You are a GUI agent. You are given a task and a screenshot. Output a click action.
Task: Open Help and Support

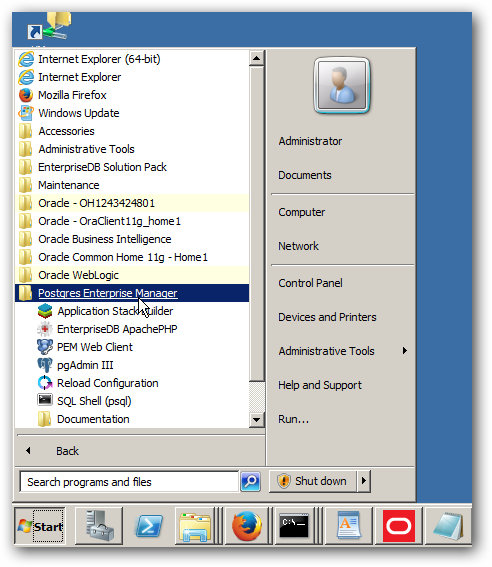coord(320,385)
